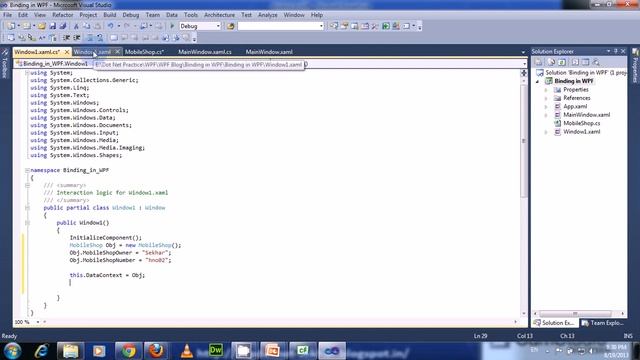640x360 pixels.
Task: Expand the Properties node in Solution Explorer
Action: point(546,90)
